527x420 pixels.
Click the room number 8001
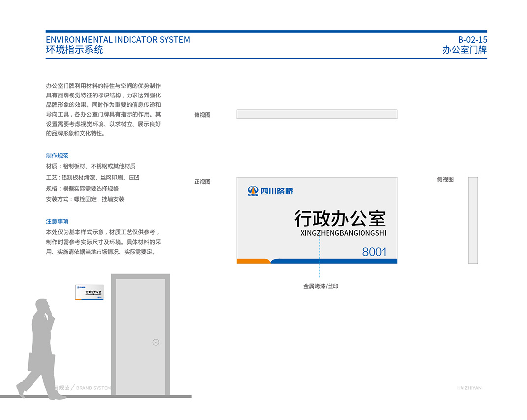pos(374,252)
